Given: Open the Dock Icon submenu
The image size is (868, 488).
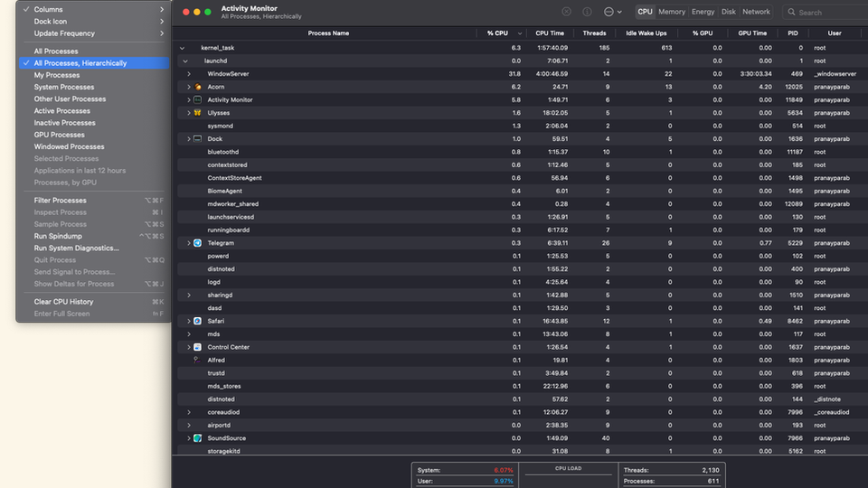Looking at the screenshot, I should pyautogui.click(x=93, y=22).
